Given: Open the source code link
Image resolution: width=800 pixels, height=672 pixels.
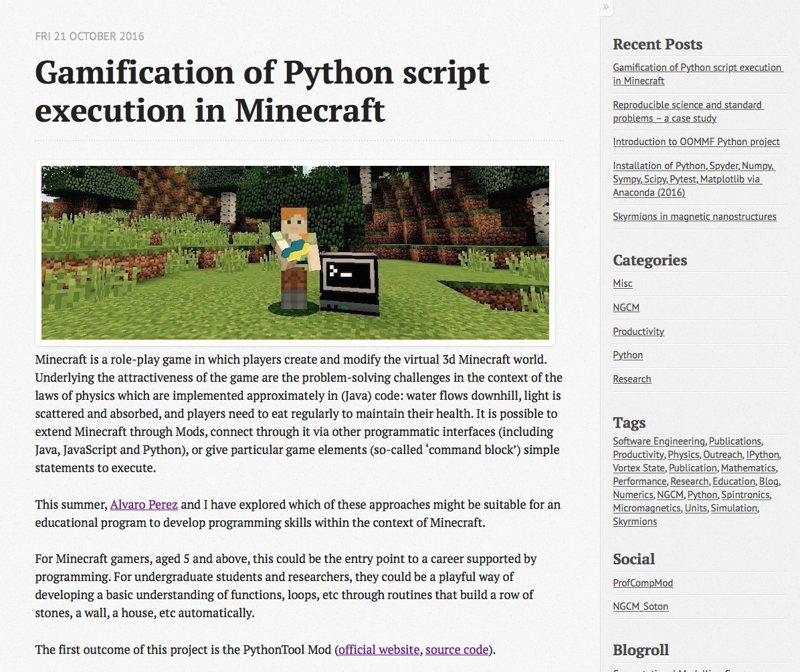Looking at the screenshot, I should (x=457, y=649).
